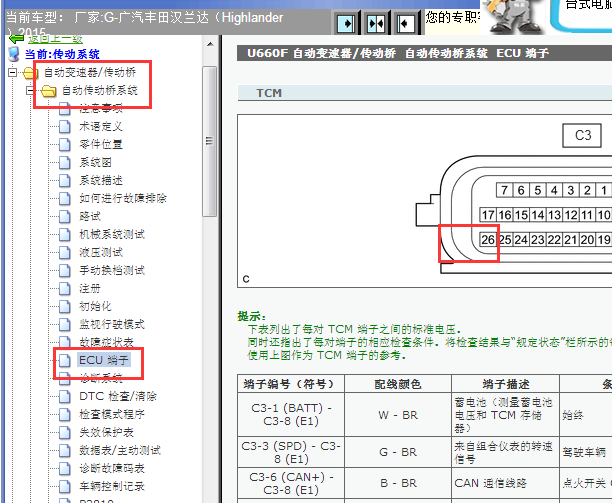Collapse the 自动变速器/传动桥 tree node
This screenshot has height=503, width=612.
click(x=12, y=72)
